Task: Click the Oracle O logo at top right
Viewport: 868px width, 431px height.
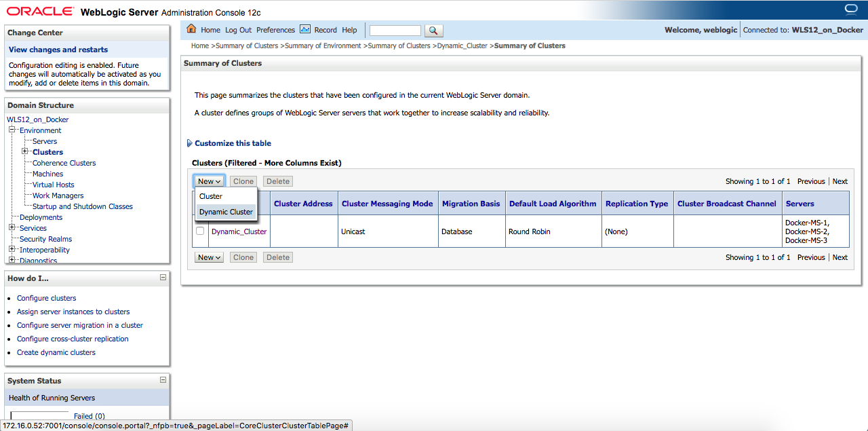Action: (851, 9)
